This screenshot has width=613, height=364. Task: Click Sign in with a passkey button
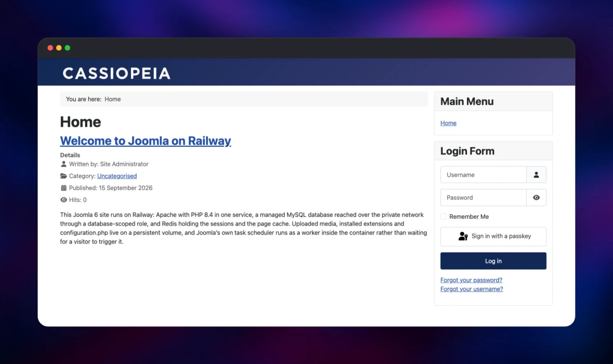pos(493,237)
